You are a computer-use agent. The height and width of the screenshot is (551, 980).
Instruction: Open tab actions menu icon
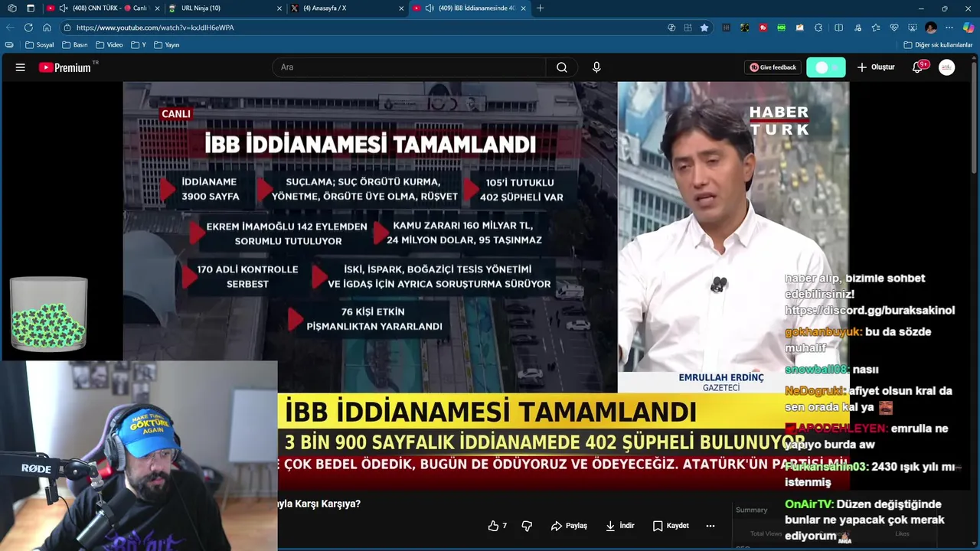31,8
